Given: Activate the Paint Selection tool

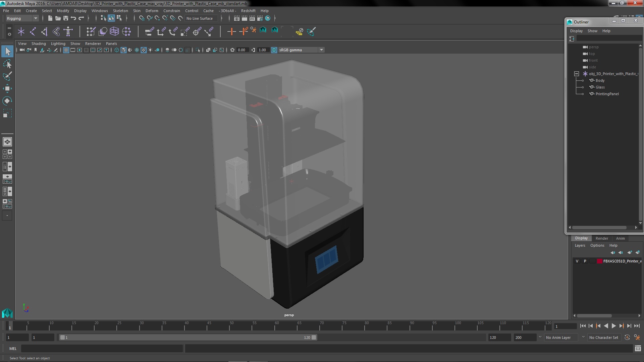Looking at the screenshot, I should point(7,76).
